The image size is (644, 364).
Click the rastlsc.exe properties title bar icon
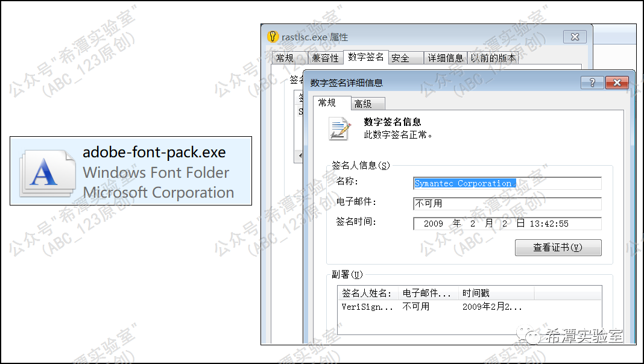click(x=273, y=37)
